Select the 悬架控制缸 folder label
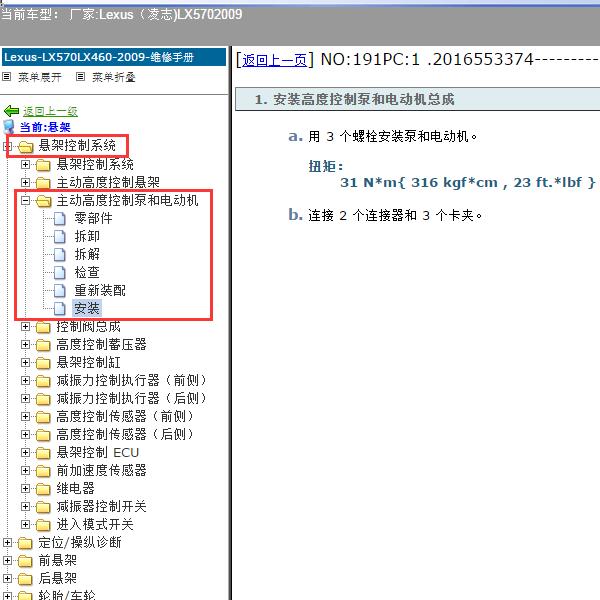The image size is (600, 600). 88,362
